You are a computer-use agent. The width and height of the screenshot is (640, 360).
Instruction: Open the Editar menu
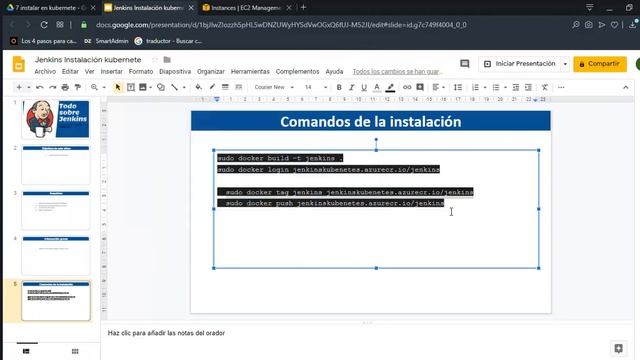tap(70, 71)
